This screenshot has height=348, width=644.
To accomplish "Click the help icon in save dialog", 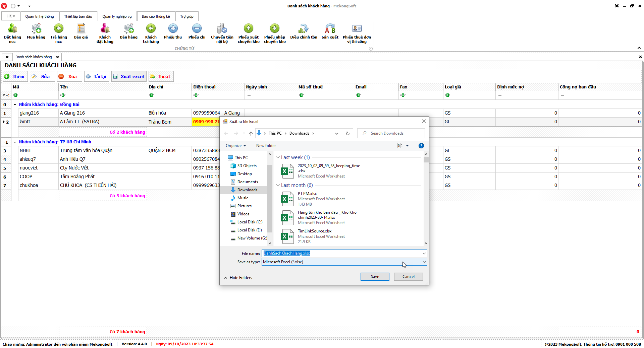I will point(421,146).
